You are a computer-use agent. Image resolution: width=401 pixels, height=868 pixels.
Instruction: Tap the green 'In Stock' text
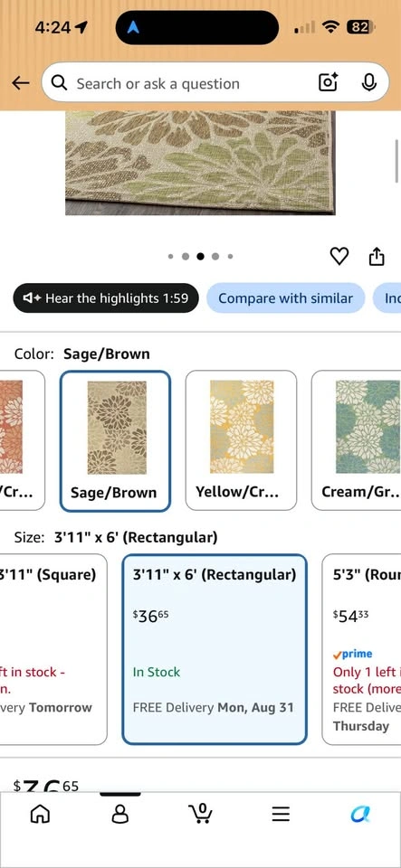pyautogui.click(x=157, y=672)
